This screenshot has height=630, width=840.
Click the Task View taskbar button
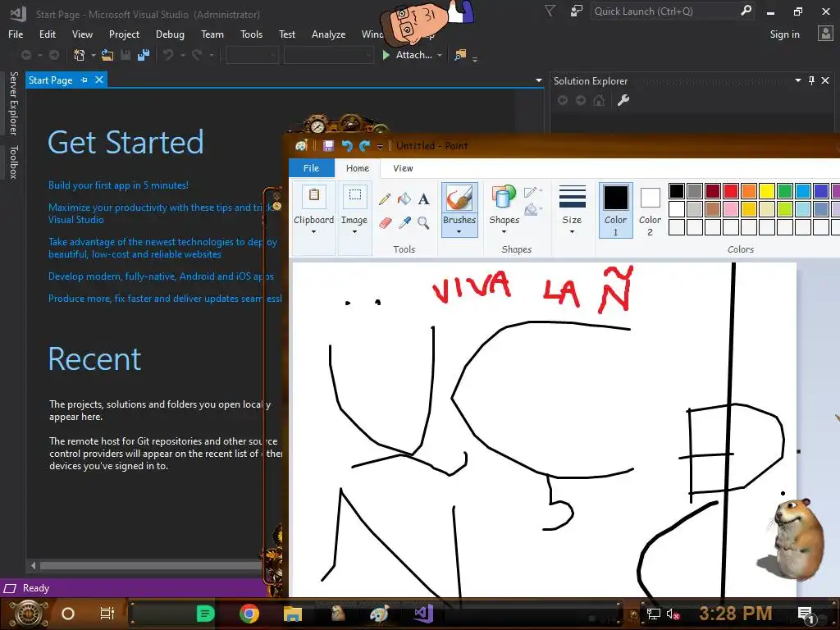pos(107,614)
